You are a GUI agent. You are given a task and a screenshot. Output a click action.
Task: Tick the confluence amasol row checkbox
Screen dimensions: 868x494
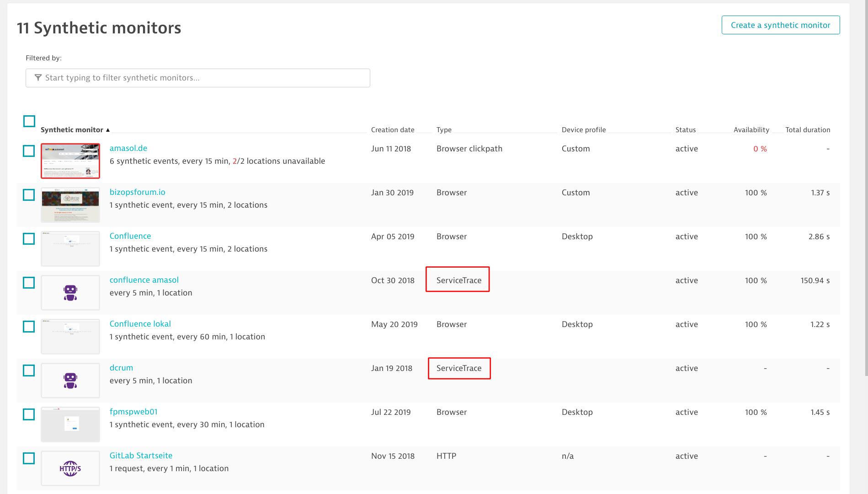pos(29,283)
